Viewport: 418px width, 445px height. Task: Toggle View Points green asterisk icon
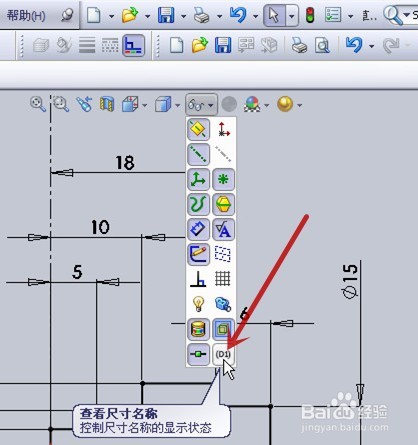pyautogui.click(x=223, y=179)
